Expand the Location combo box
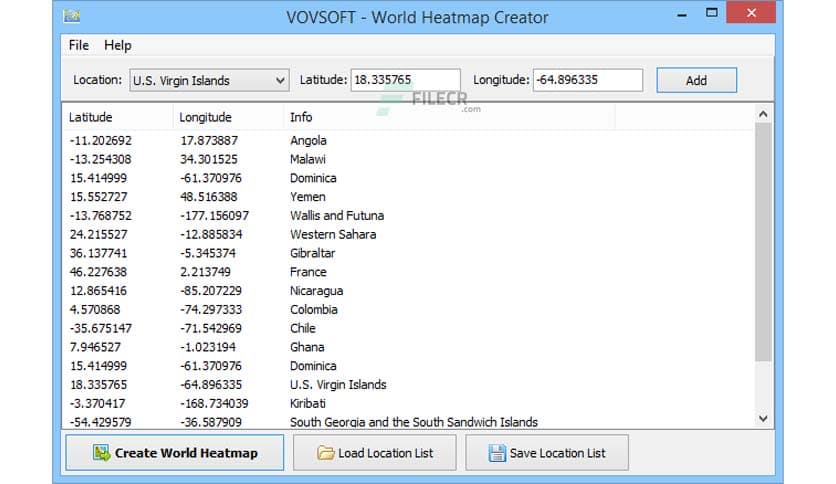The height and width of the screenshot is (484, 836). (209, 80)
